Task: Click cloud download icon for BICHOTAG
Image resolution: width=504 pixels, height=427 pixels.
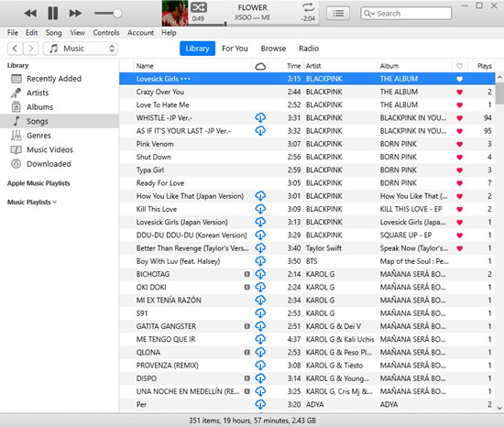Action: click(260, 274)
